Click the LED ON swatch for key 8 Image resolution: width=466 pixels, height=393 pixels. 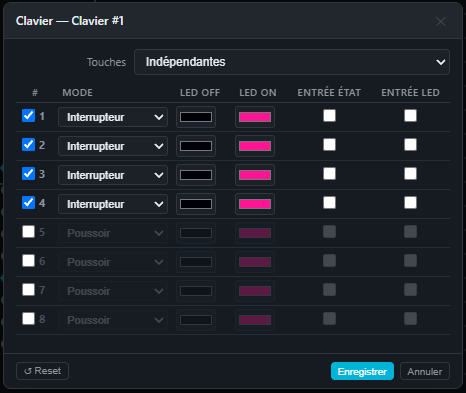[x=255, y=320]
